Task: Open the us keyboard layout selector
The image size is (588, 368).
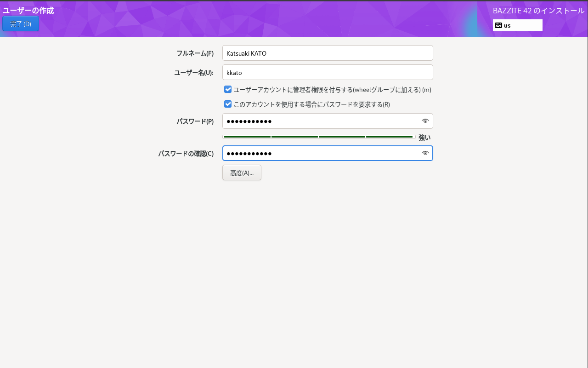Action: coord(518,25)
